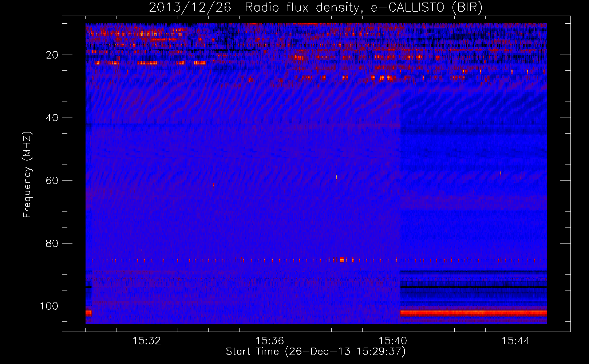This screenshot has width=589, height=364.
Task: Click the "Start Time (26-Dec-13 15:29:37)" axis label
Action: pyautogui.click(x=316, y=352)
